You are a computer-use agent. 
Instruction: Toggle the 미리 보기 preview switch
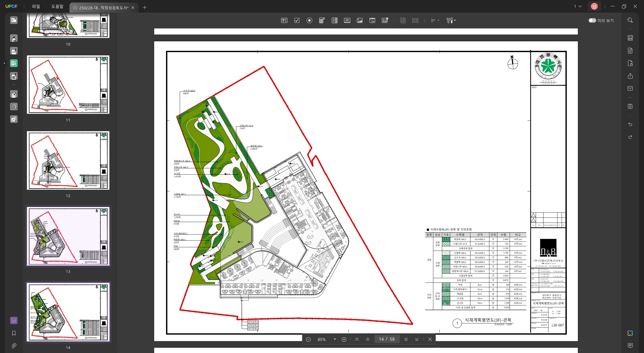click(592, 20)
